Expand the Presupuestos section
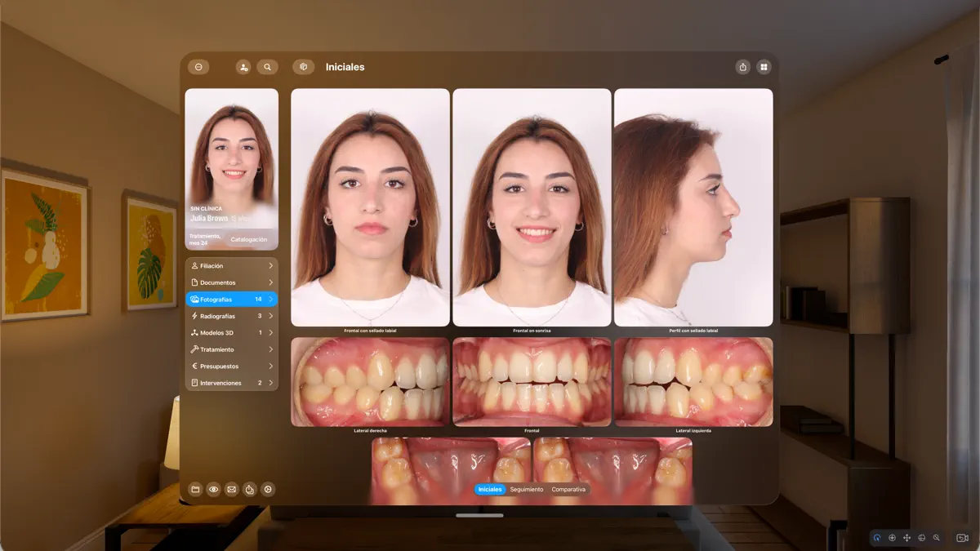Screen dimensions: 980x551 (231, 366)
